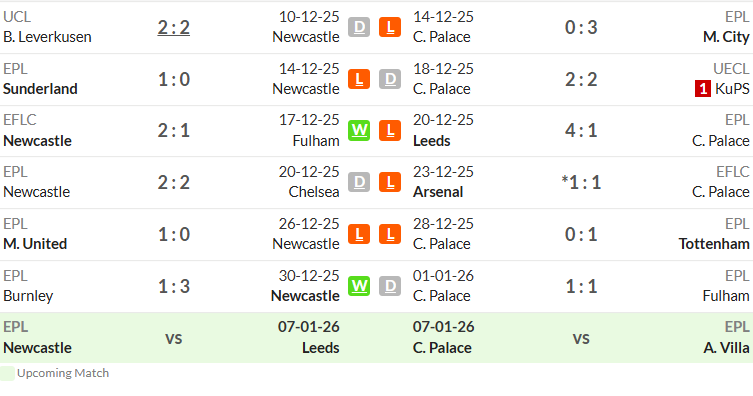Click the orange L badge beside Leeds 20-12-25
This screenshot has height=396, width=753.
tap(390, 131)
